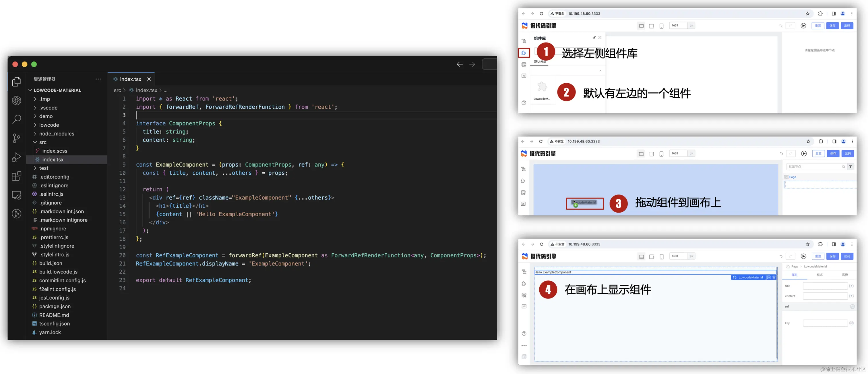Open the Search view in VS Code activity bar
The height and width of the screenshot is (374, 868).
point(17,119)
